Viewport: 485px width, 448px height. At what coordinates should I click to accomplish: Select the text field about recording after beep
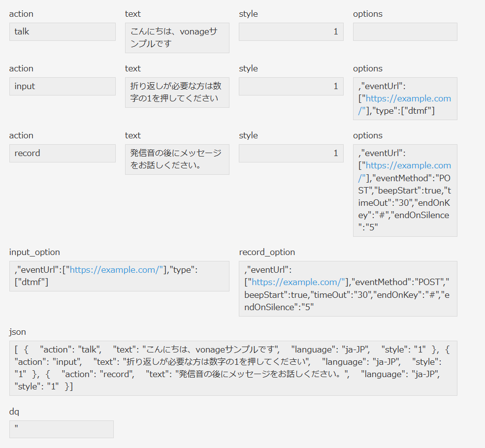(x=177, y=159)
